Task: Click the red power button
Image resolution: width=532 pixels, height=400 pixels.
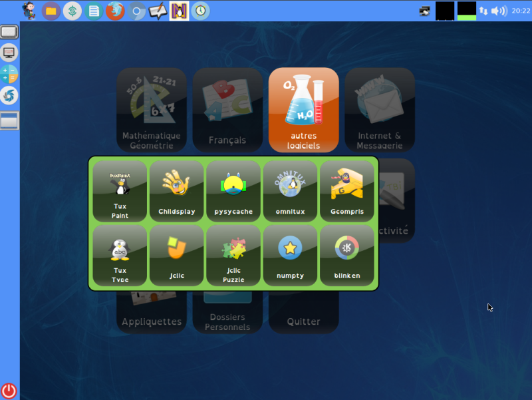Action: tap(9, 391)
